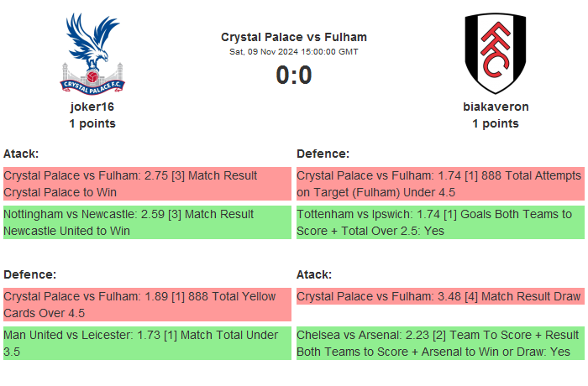This screenshot has height=386, width=588.
Task: Select Tottenham vs Ipswich both teams score bet
Action: point(439,222)
